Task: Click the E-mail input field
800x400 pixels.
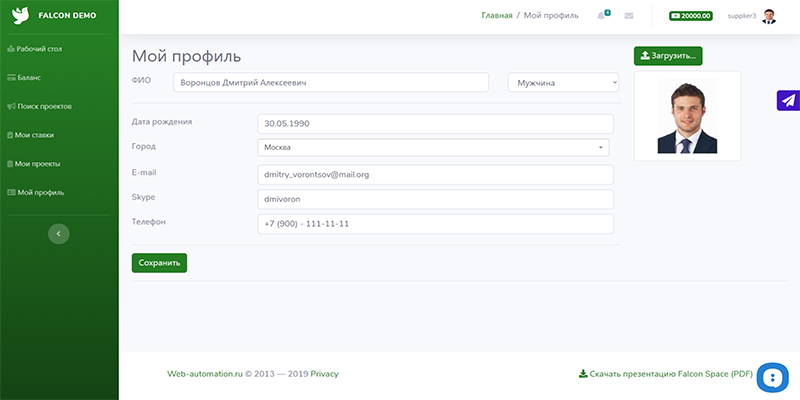Action: [434, 174]
